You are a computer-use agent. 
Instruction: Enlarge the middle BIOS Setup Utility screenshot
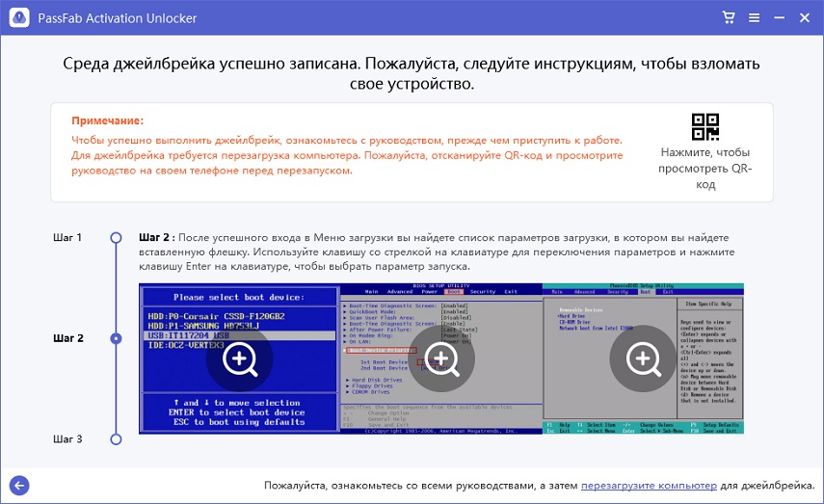pyautogui.click(x=440, y=358)
